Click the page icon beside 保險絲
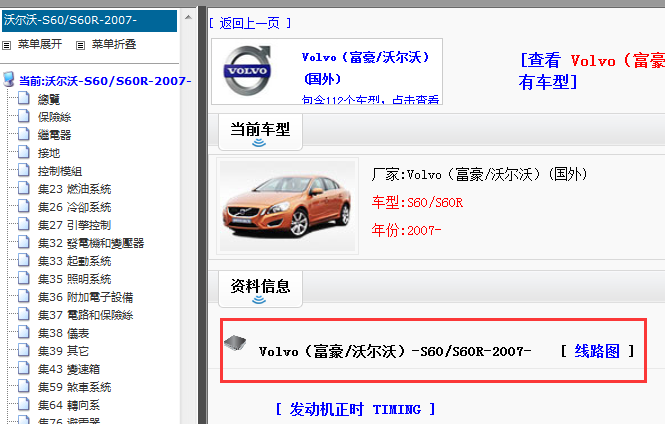This screenshot has width=665, height=424. [x=24, y=116]
